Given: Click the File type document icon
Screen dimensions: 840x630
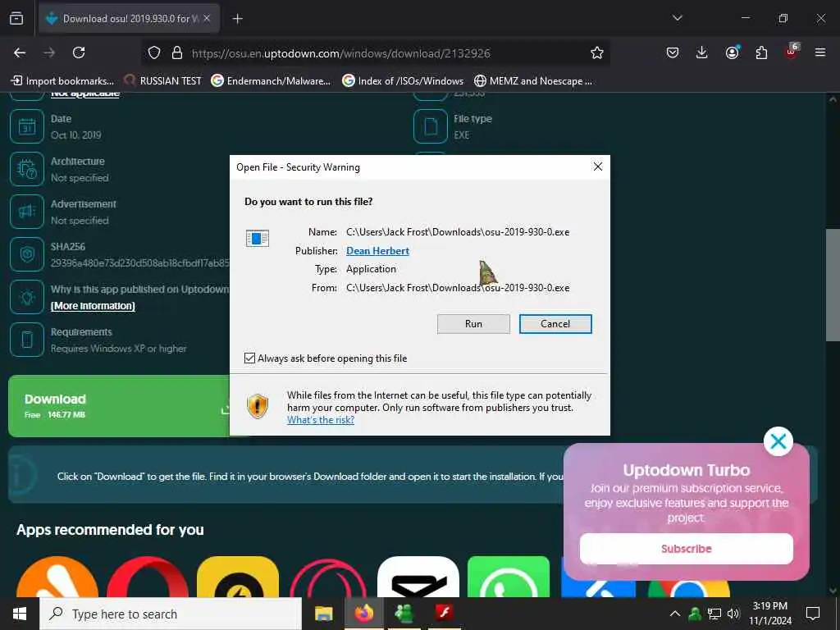Looking at the screenshot, I should point(431,126).
